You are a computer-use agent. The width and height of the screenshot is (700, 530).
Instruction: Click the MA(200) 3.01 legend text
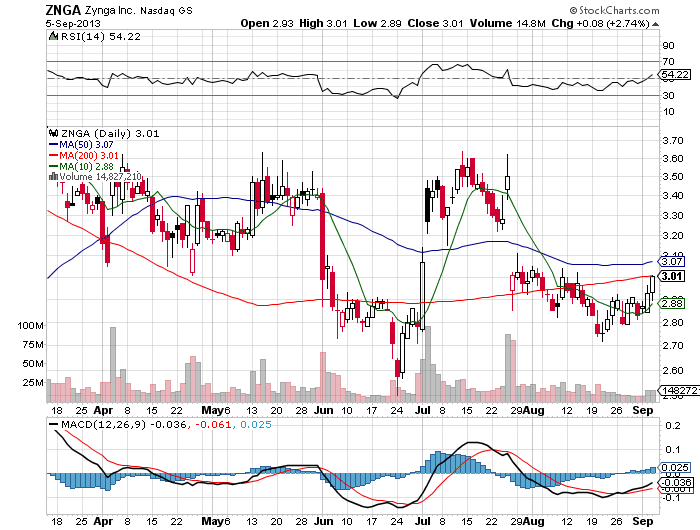(89, 155)
